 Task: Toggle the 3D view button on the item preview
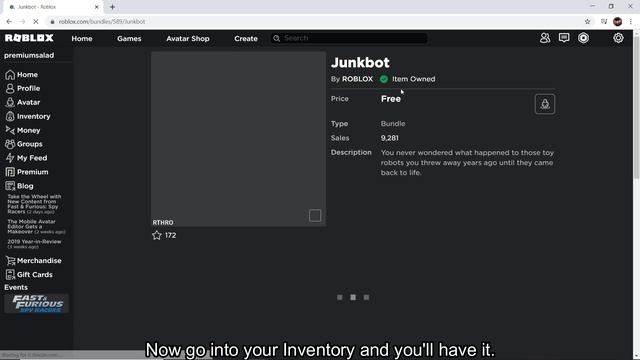click(x=315, y=216)
